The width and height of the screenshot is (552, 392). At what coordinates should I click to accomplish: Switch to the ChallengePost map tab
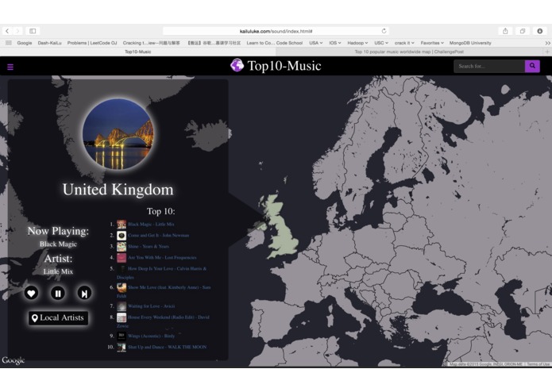tap(409, 52)
